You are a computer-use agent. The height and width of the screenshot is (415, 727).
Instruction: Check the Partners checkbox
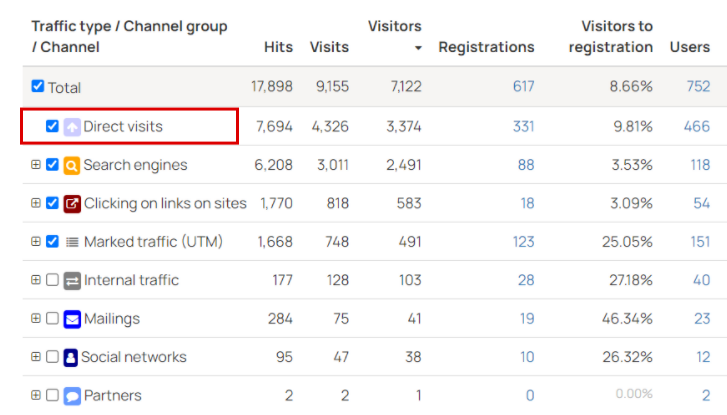click(52, 395)
